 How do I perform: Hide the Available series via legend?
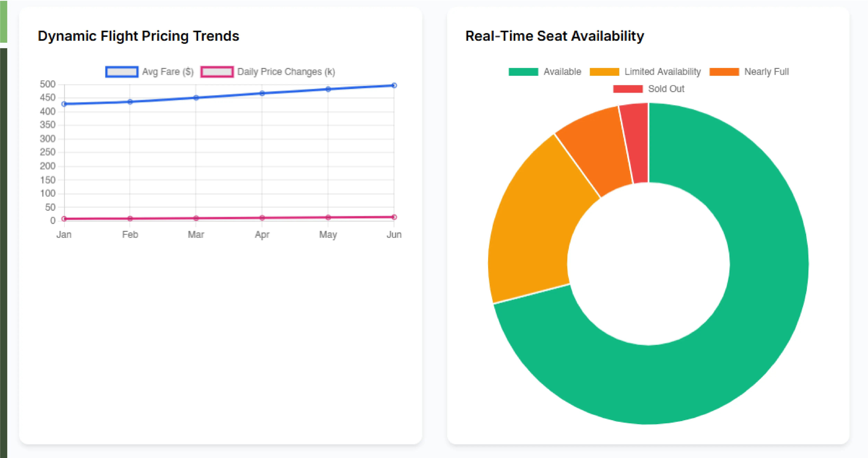[x=545, y=72]
